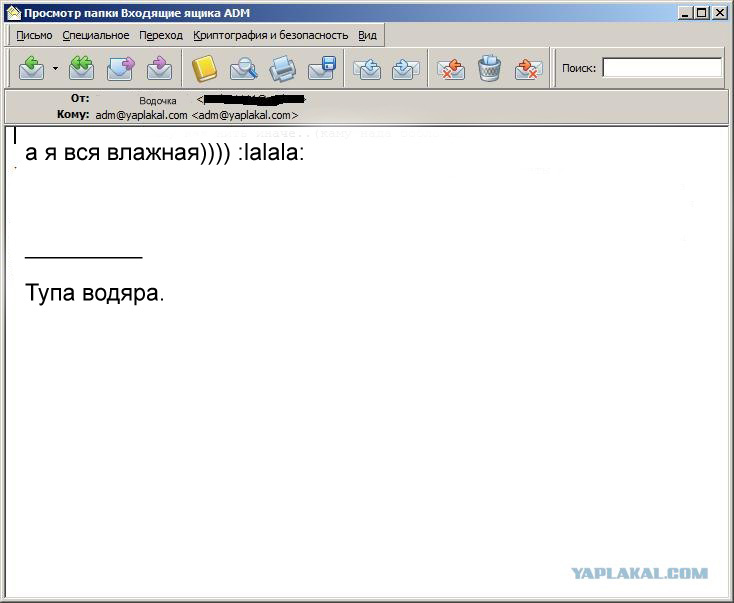Screen dimensions: 734x603
Task: Maximize the message window
Action: tap(701, 13)
